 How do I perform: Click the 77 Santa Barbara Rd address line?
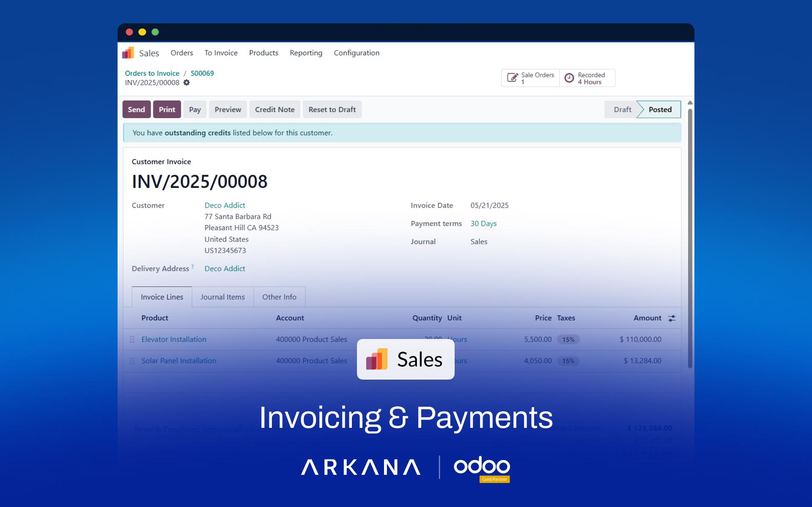[238, 217]
